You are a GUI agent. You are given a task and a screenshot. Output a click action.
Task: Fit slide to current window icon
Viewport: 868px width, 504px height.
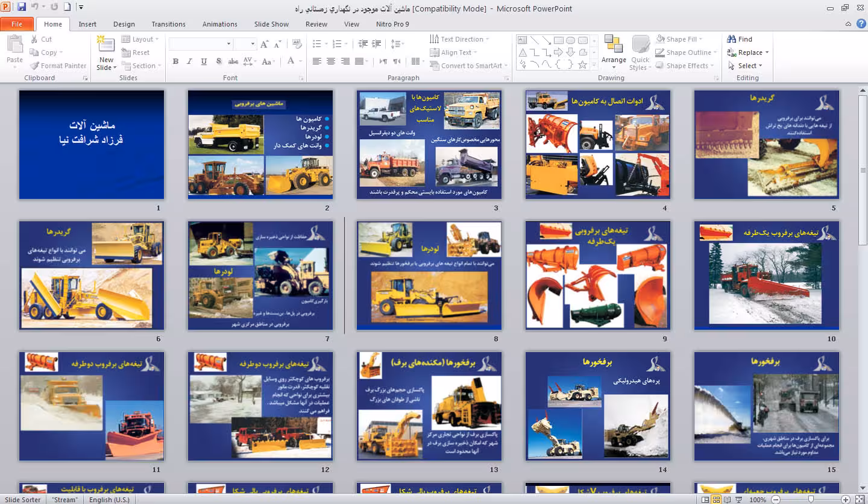pos(860,500)
